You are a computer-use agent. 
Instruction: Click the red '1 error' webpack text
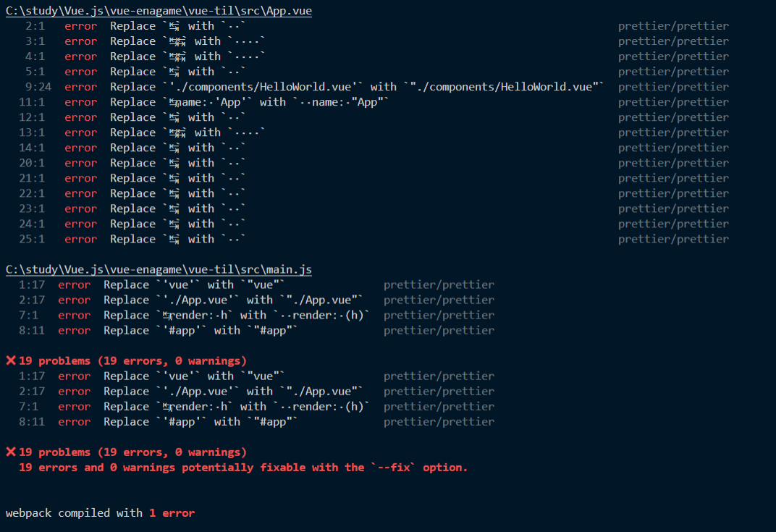coord(172,512)
